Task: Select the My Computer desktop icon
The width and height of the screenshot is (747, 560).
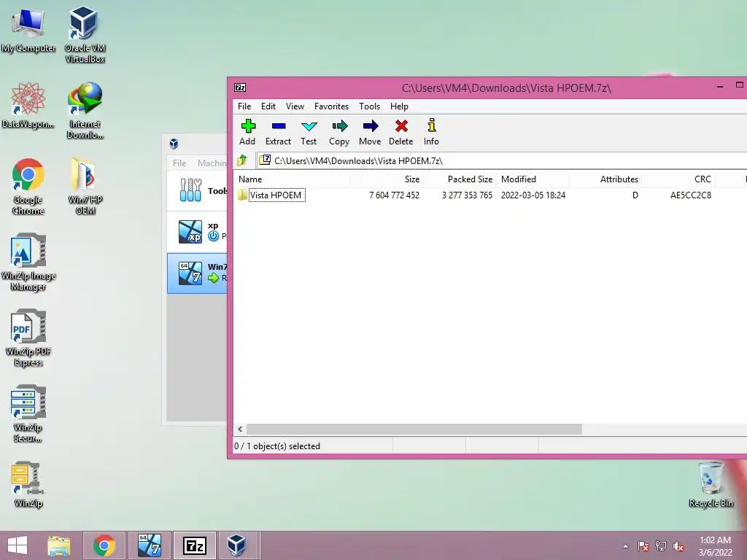Action: point(28,30)
